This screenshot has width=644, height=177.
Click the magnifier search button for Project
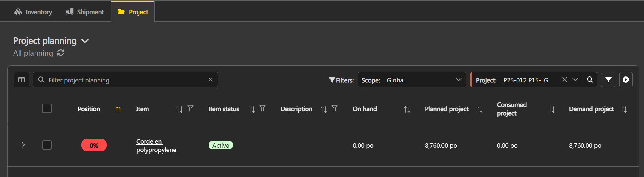pos(590,80)
